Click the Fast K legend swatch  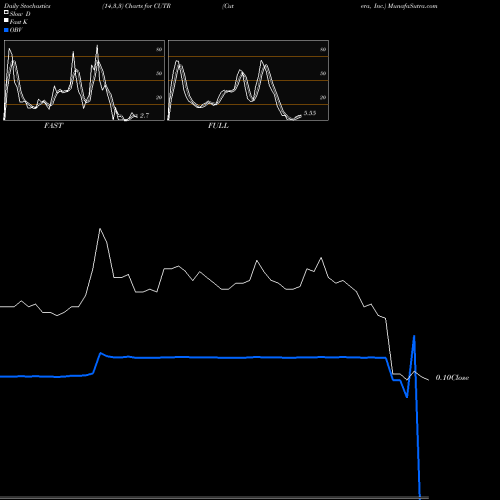click(x=6, y=20)
